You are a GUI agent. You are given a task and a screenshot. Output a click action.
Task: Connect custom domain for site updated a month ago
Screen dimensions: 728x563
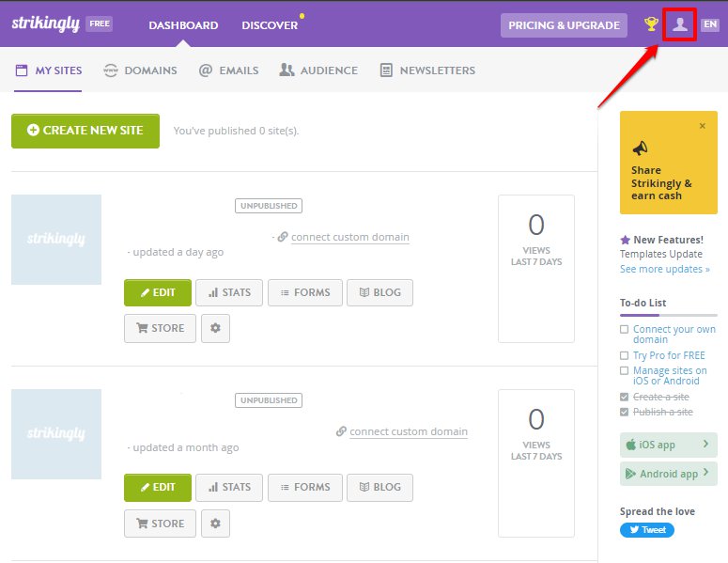tap(409, 431)
